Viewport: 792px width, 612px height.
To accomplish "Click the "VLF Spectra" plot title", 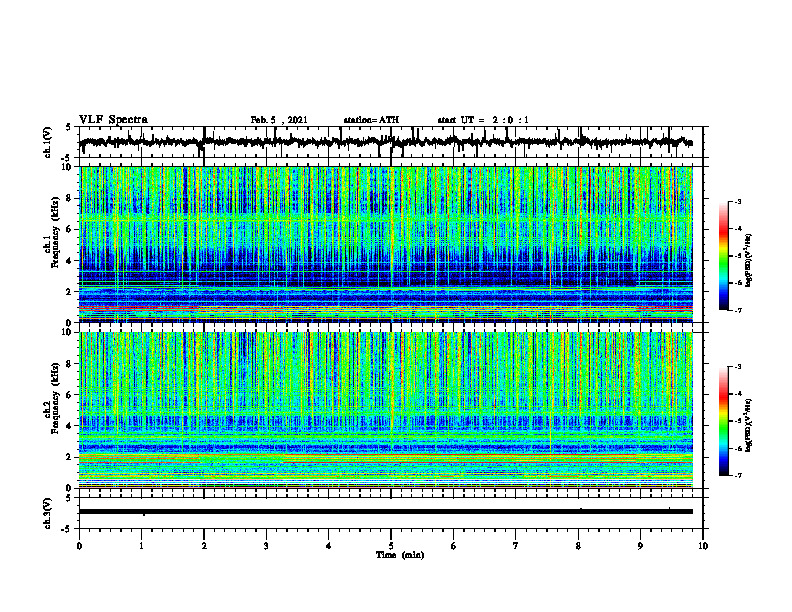I will click(x=113, y=120).
